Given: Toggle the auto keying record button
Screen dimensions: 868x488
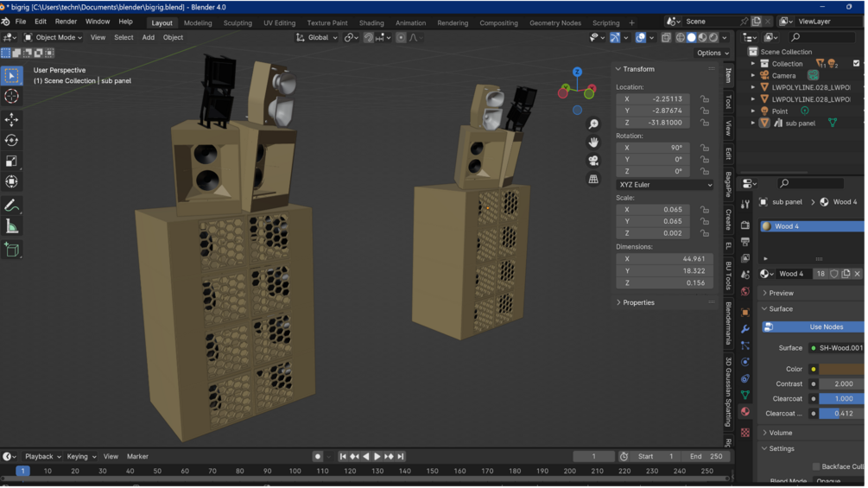Looking at the screenshot, I should (319, 458).
